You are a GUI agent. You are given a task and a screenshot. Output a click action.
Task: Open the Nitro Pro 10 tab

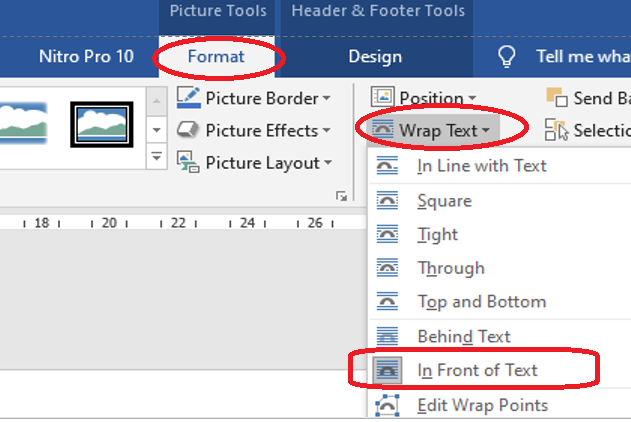click(x=86, y=56)
